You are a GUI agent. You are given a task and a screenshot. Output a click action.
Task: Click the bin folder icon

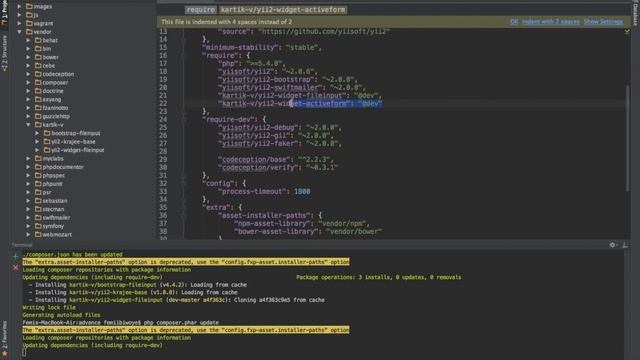[x=38, y=49]
